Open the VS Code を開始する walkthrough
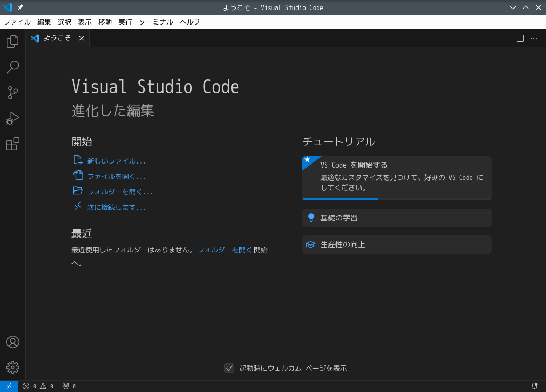 [397, 178]
